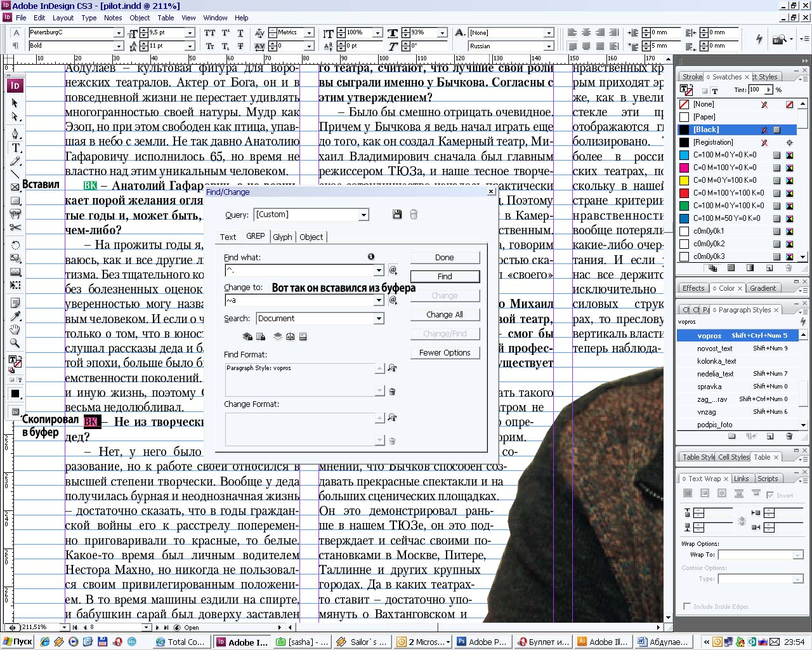The image size is (812, 650).
Task: Select the Eyedropper tool
Action: tap(15, 316)
